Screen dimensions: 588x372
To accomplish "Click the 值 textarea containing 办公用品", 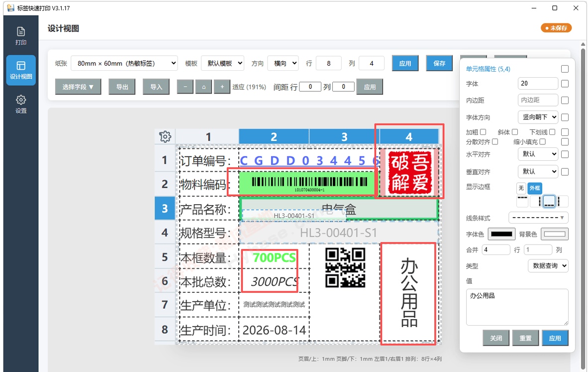I will pyautogui.click(x=517, y=307).
